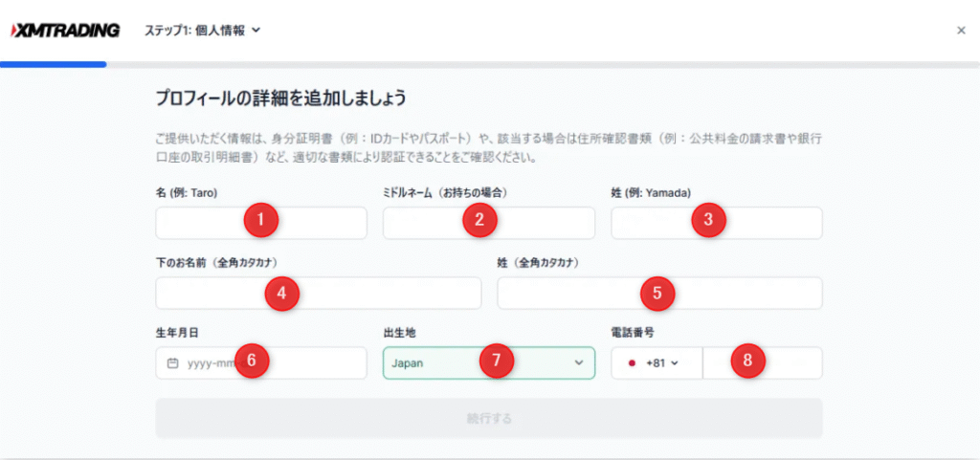Click the プロフィールの詳細を追加しましょう heading
Screen dimensions: 980x460
(280, 98)
